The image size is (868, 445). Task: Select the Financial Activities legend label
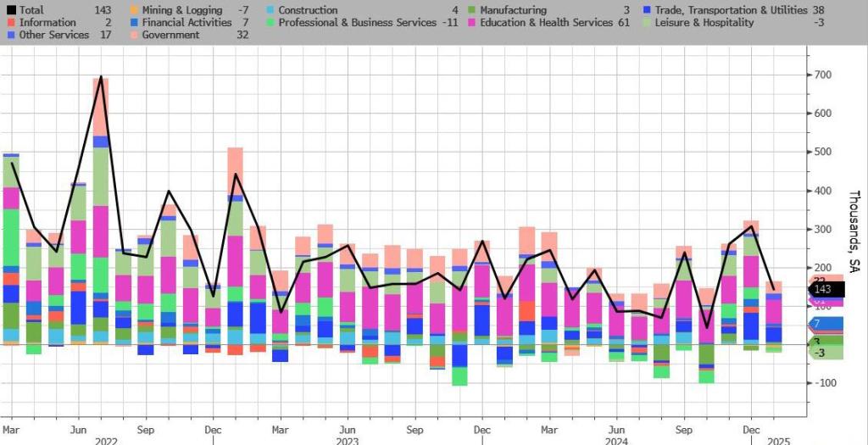point(183,23)
